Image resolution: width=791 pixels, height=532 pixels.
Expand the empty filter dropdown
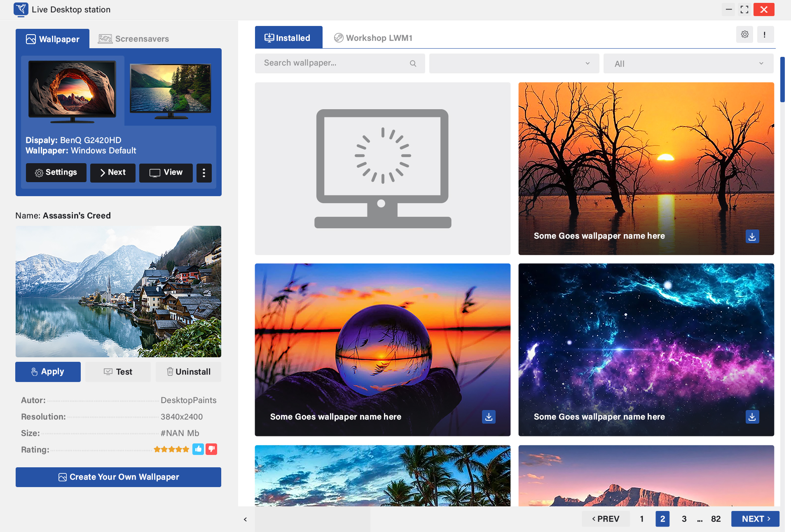click(514, 63)
